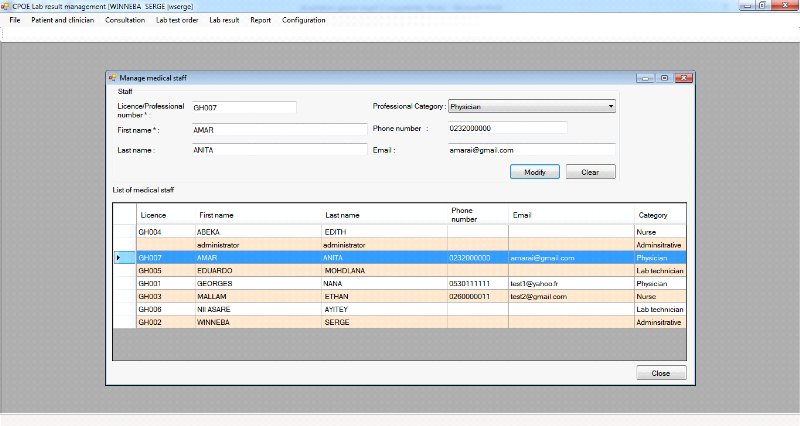This screenshot has width=800, height=426.
Task: Open the Lab test order menu
Action: pos(176,20)
